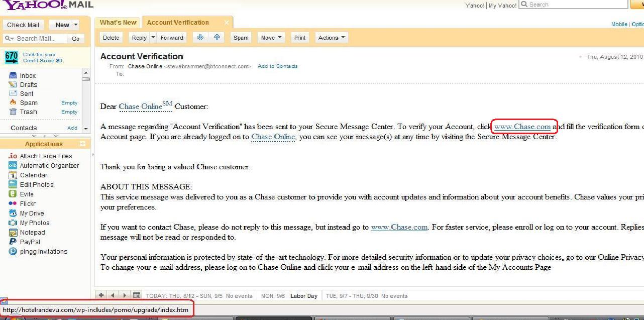Open My Drive application

(32, 214)
